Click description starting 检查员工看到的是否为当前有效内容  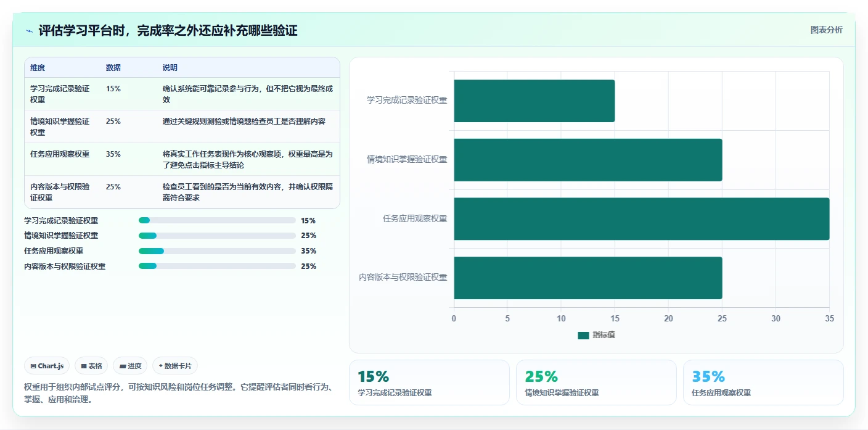pyautogui.click(x=248, y=192)
